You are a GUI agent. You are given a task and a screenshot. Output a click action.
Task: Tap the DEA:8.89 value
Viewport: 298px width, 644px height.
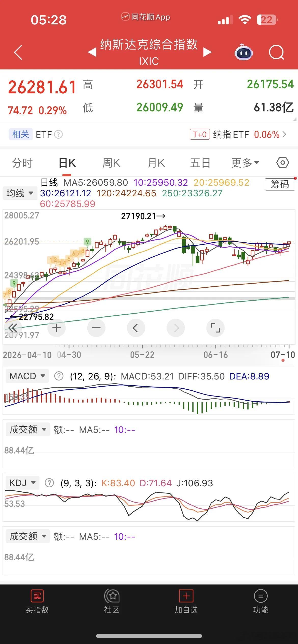249,376
